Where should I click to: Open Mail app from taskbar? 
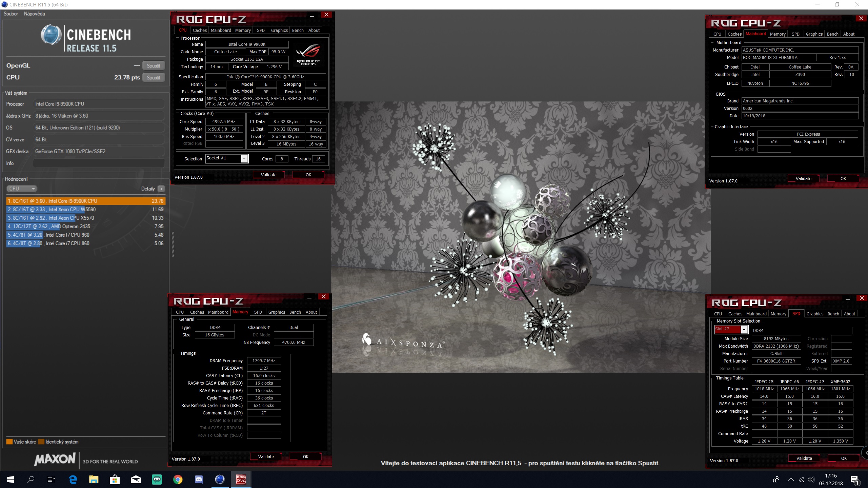coord(136,479)
